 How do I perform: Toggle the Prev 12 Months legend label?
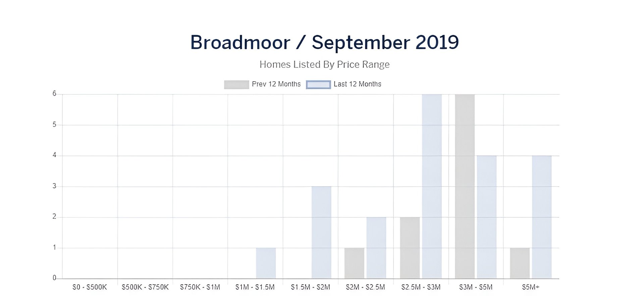pyautogui.click(x=276, y=84)
